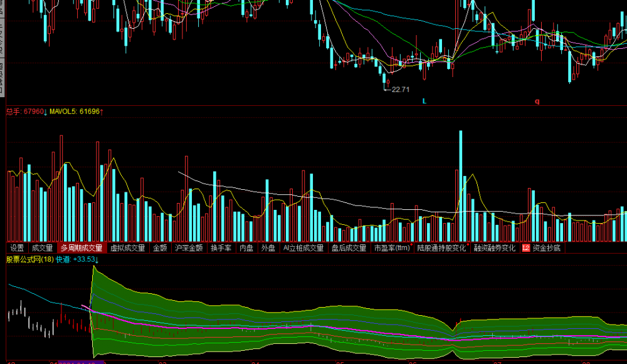Open the 外盘 tab
Viewport: 627px width, 364px height.
point(268,248)
